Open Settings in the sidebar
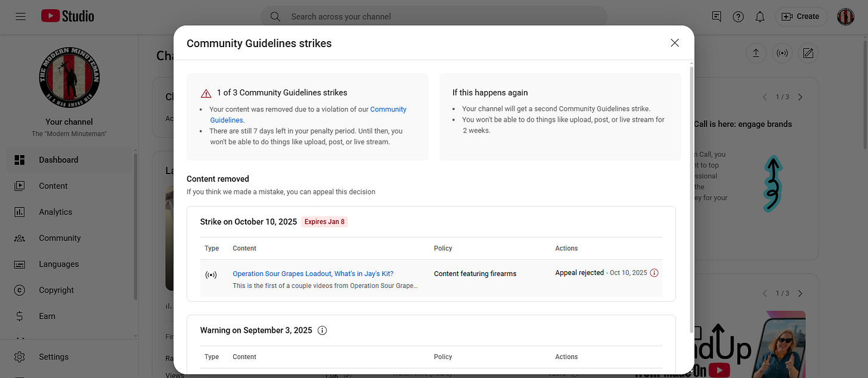The width and height of the screenshot is (868, 378). pyautogui.click(x=69, y=357)
